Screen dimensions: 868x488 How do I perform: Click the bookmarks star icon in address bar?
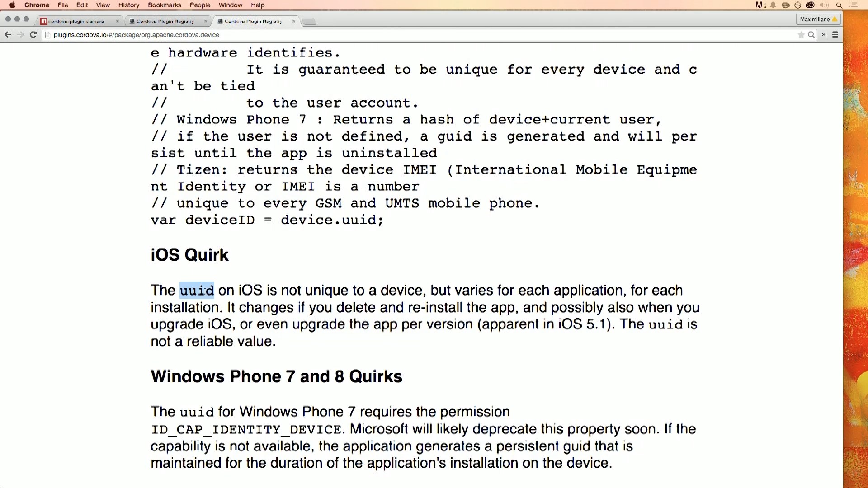coord(800,34)
